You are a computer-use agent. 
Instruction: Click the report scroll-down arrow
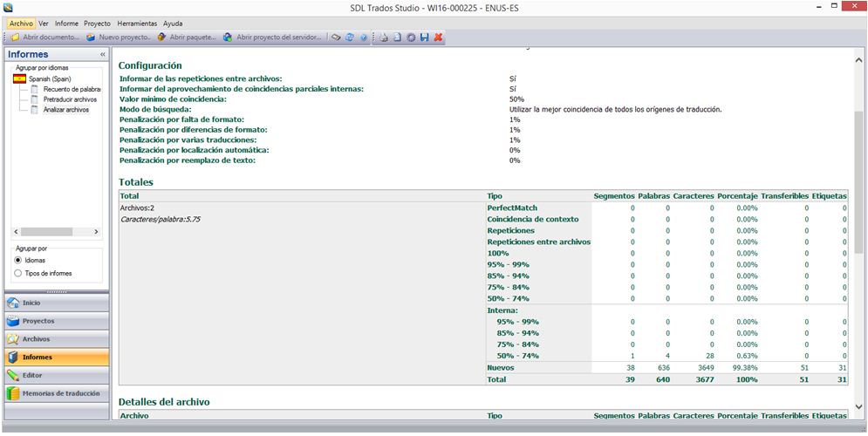coord(858,406)
